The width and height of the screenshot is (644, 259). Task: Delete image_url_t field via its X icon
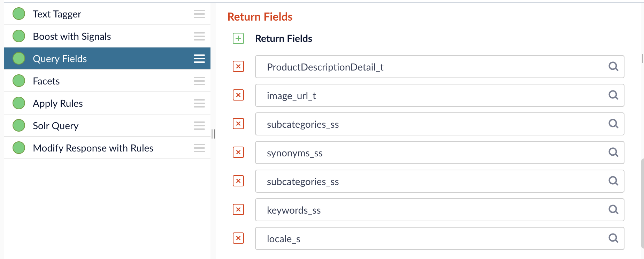pyautogui.click(x=238, y=95)
